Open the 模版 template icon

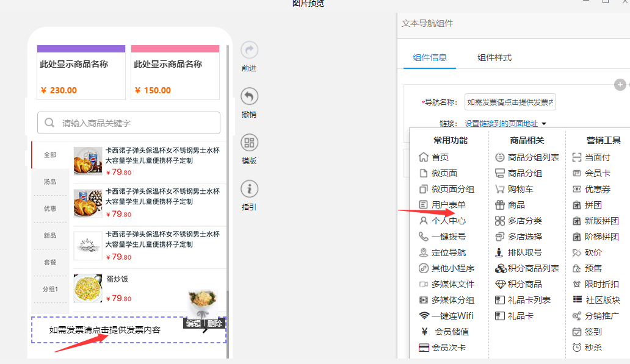[249, 143]
